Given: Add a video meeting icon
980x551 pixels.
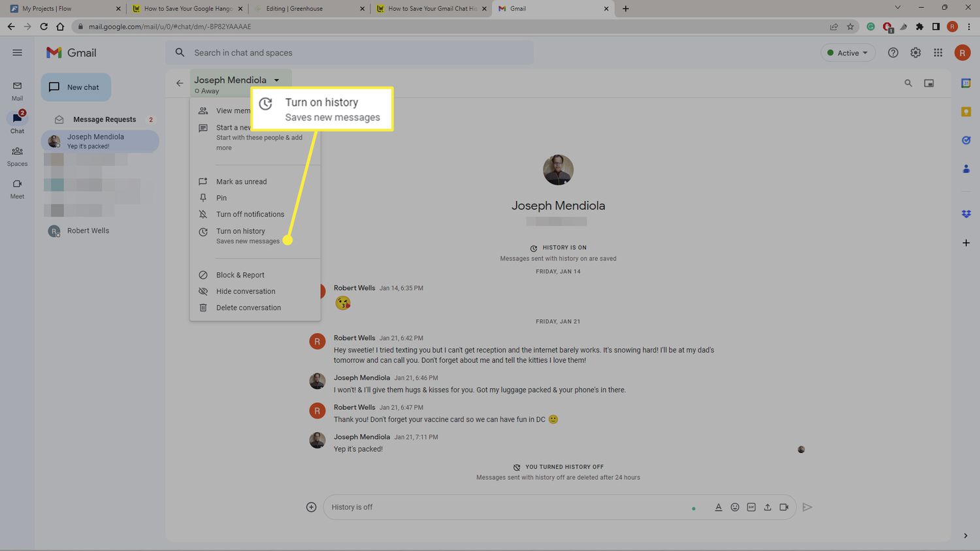Looking at the screenshot, I should [784, 507].
